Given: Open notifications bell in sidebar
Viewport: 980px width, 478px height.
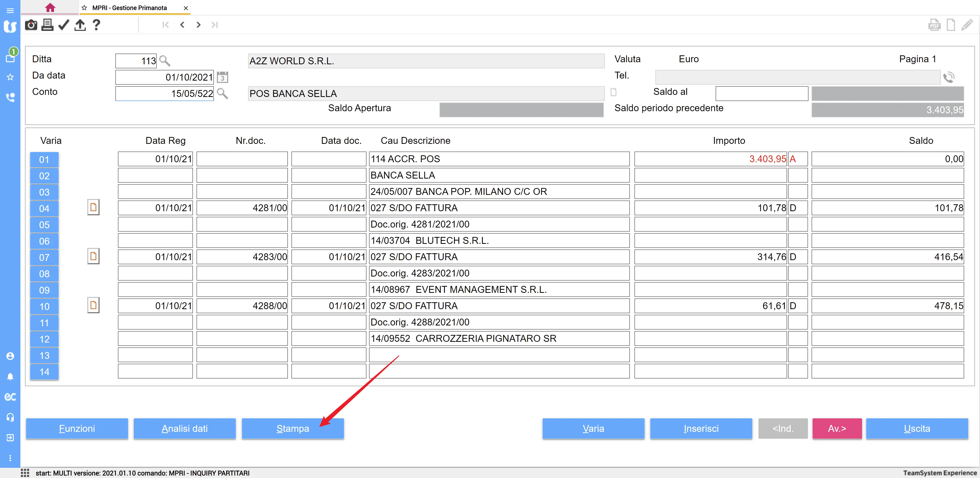Looking at the screenshot, I should point(10,376).
